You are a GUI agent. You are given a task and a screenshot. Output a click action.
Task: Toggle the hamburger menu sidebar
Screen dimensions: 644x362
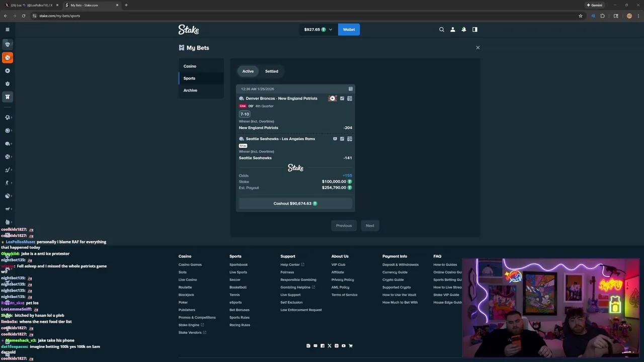click(8, 30)
